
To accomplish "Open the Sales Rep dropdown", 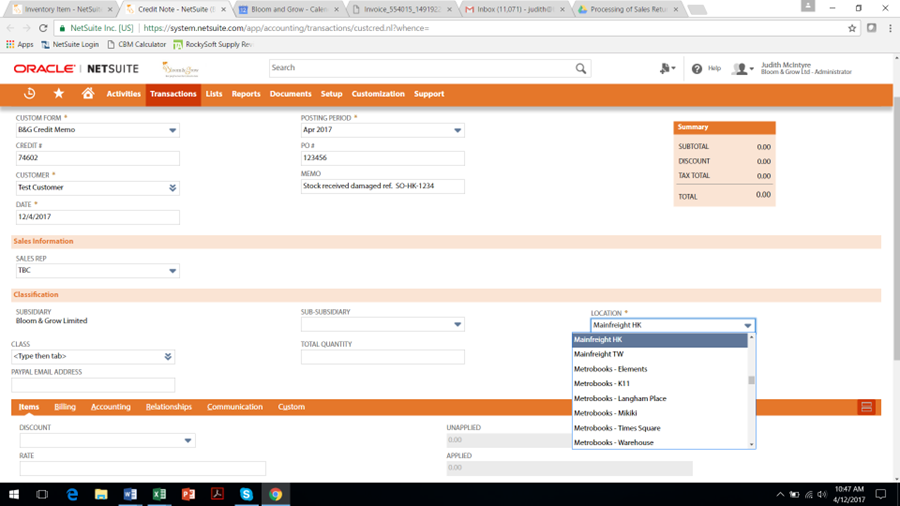I will pyautogui.click(x=172, y=271).
